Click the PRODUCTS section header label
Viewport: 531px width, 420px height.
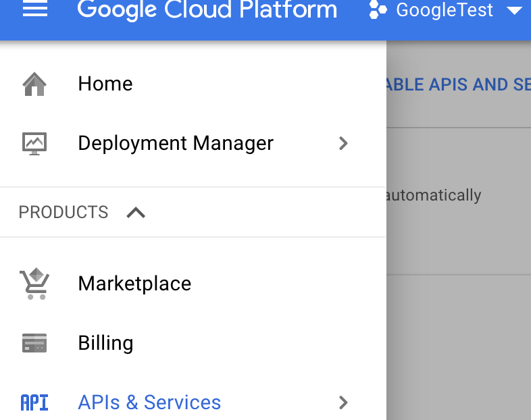pyautogui.click(x=64, y=212)
